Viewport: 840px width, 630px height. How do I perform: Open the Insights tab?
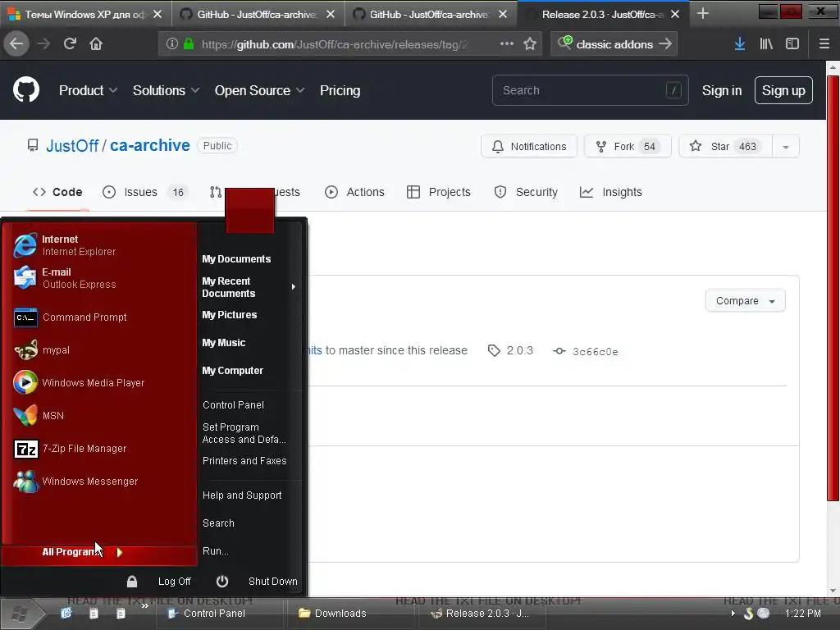610,192
